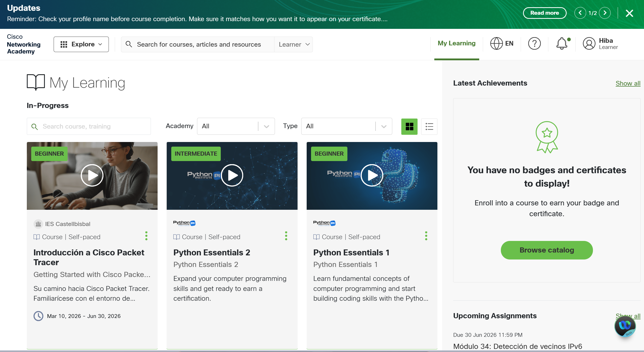Screen dimensions: 644x352
Task: Click the Read more button
Action: (x=544, y=13)
